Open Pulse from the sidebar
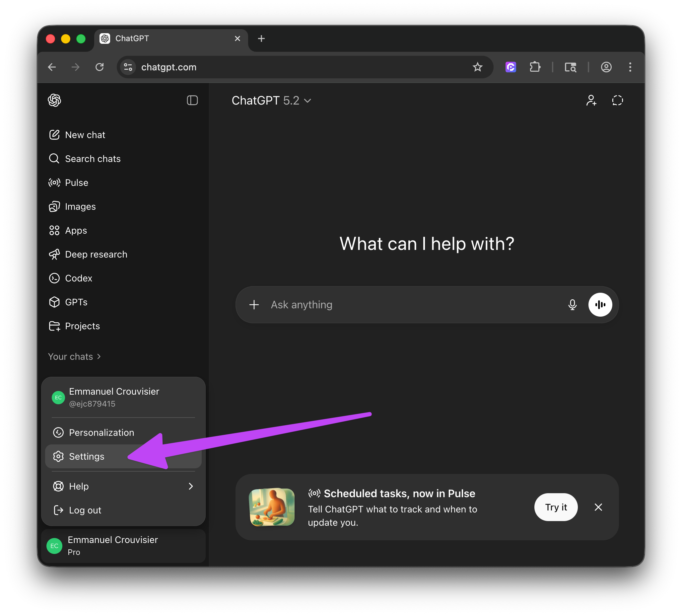682x616 pixels. (76, 183)
